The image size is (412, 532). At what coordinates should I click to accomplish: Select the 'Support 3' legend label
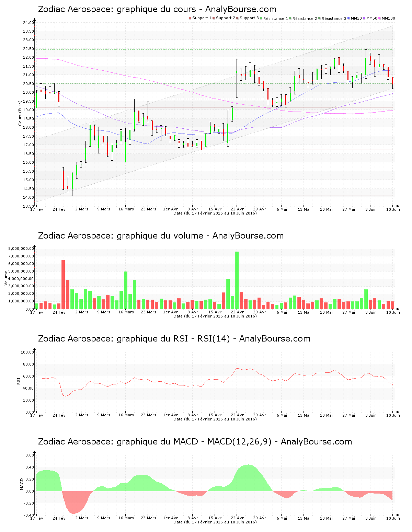249,18
